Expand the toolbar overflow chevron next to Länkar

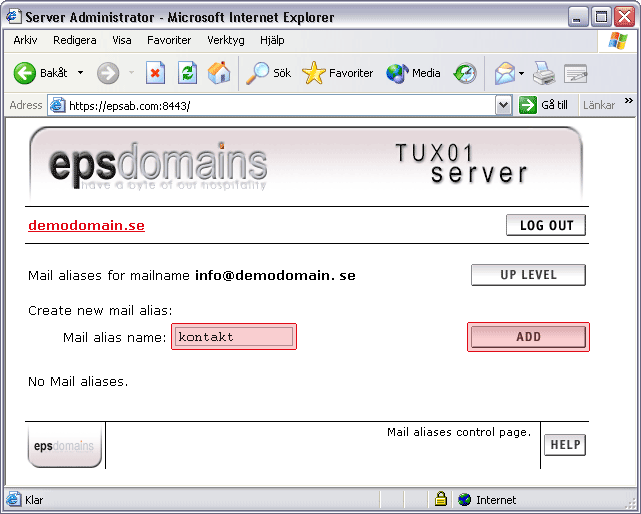tap(629, 101)
